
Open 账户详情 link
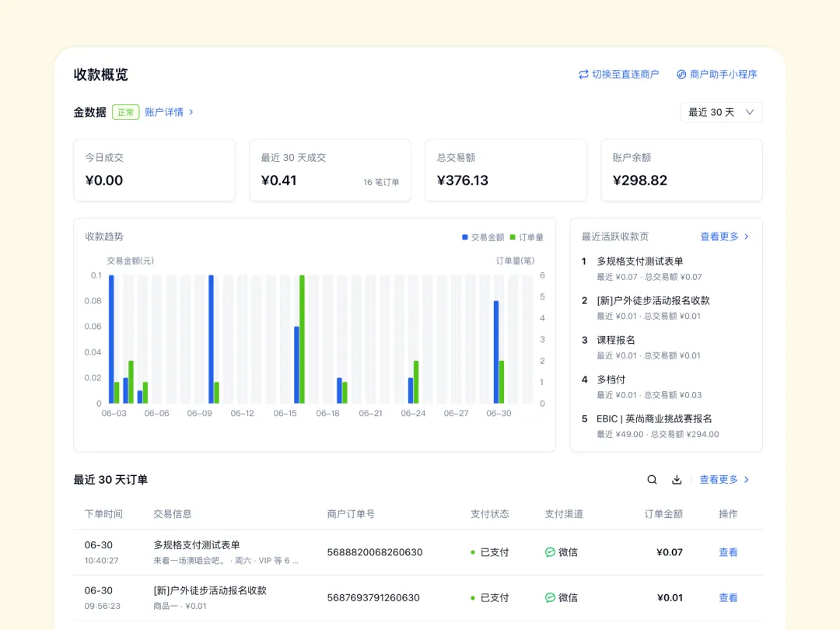pyautogui.click(x=164, y=113)
